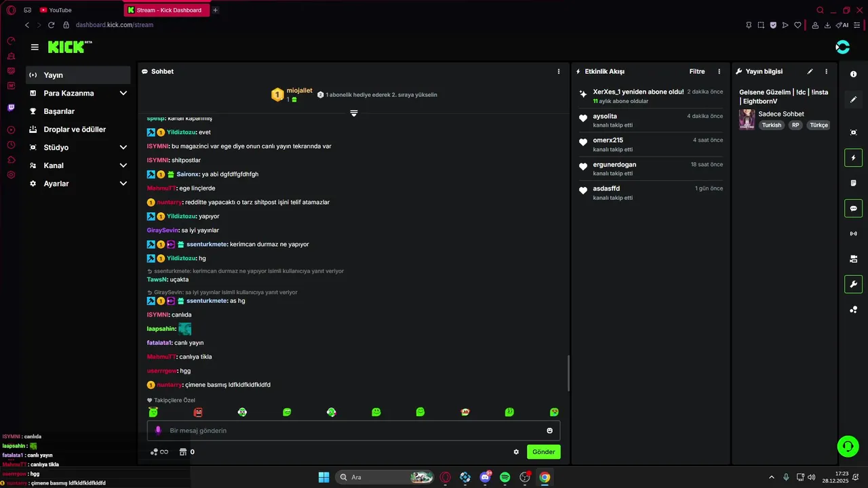Open the green headset support button
This screenshot has height=488, width=868.
848,446
